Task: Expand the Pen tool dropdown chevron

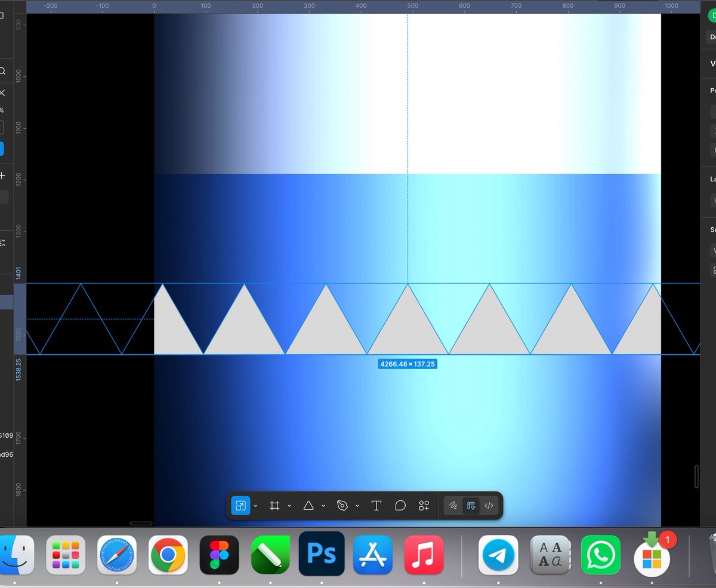Action: [357, 506]
